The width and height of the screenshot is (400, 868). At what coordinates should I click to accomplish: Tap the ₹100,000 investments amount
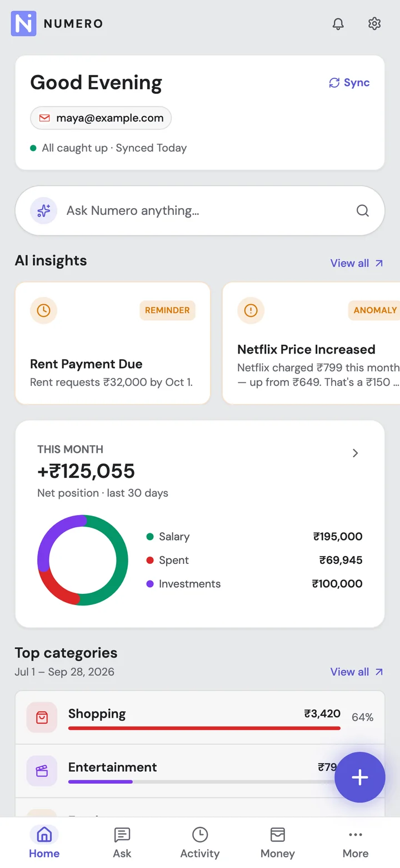coord(337,584)
